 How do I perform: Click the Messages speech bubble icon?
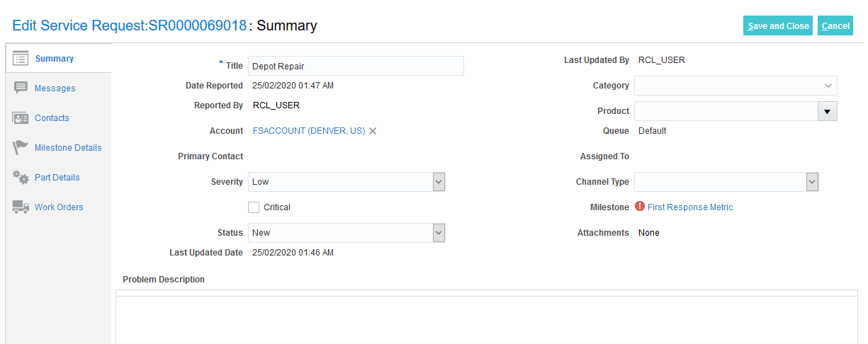(x=21, y=88)
